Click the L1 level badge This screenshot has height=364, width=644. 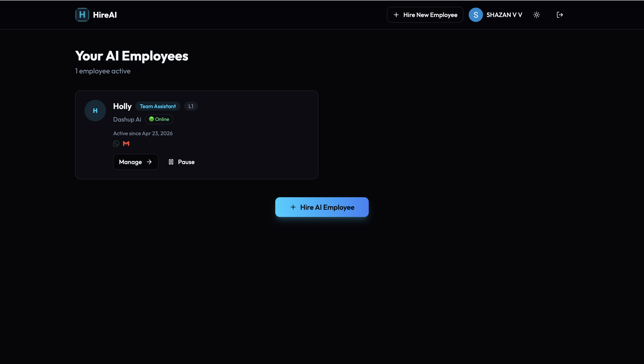[x=191, y=106]
